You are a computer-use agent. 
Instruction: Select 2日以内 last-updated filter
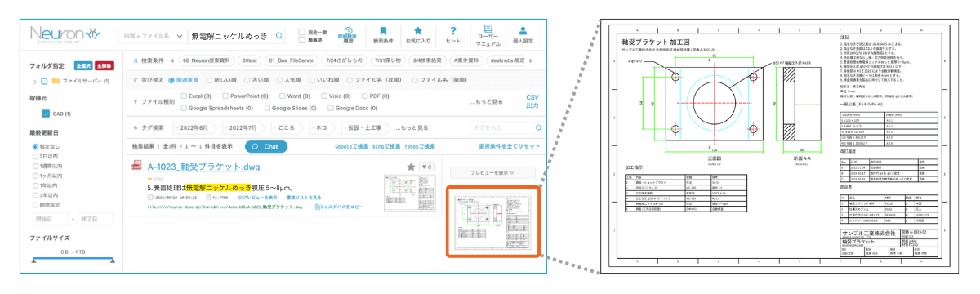click(36, 155)
